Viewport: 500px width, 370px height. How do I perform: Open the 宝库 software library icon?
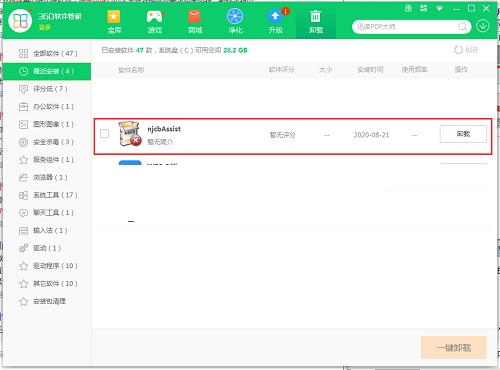(x=114, y=21)
